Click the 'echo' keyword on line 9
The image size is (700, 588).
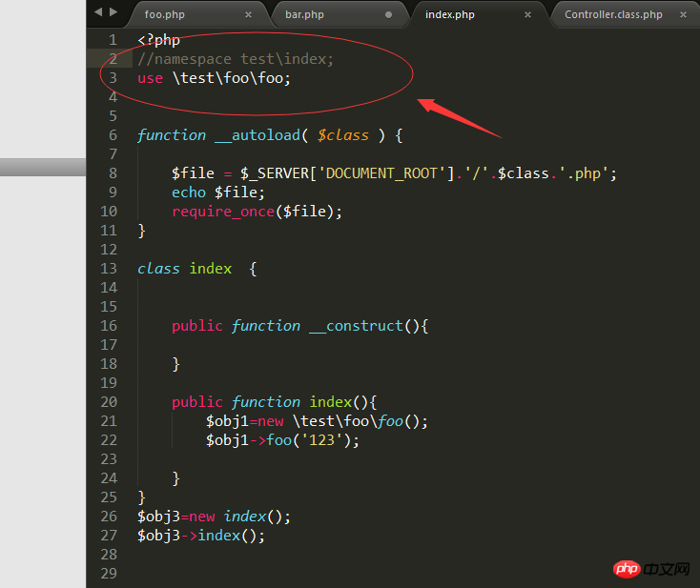click(189, 193)
